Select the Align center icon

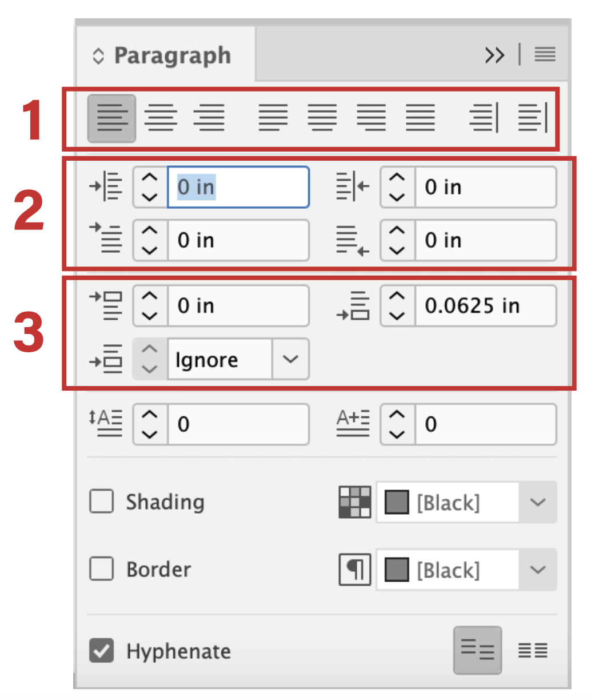pos(161,118)
